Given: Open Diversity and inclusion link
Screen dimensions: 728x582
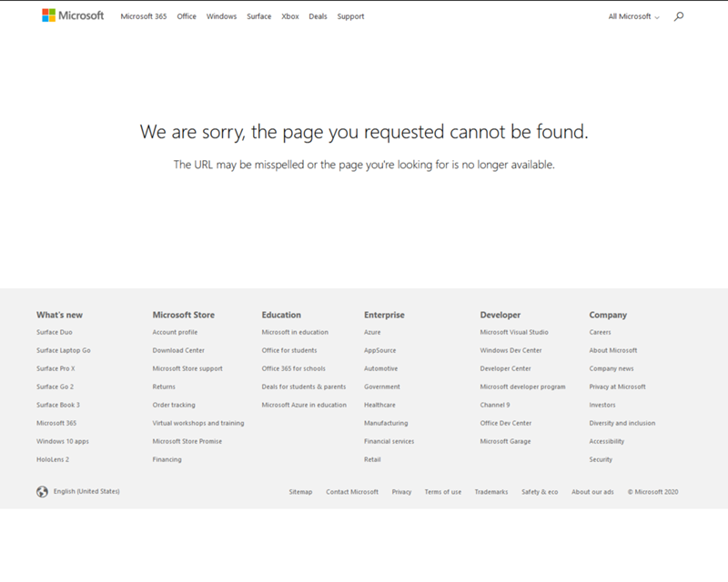Looking at the screenshot, I should (622, 423).
